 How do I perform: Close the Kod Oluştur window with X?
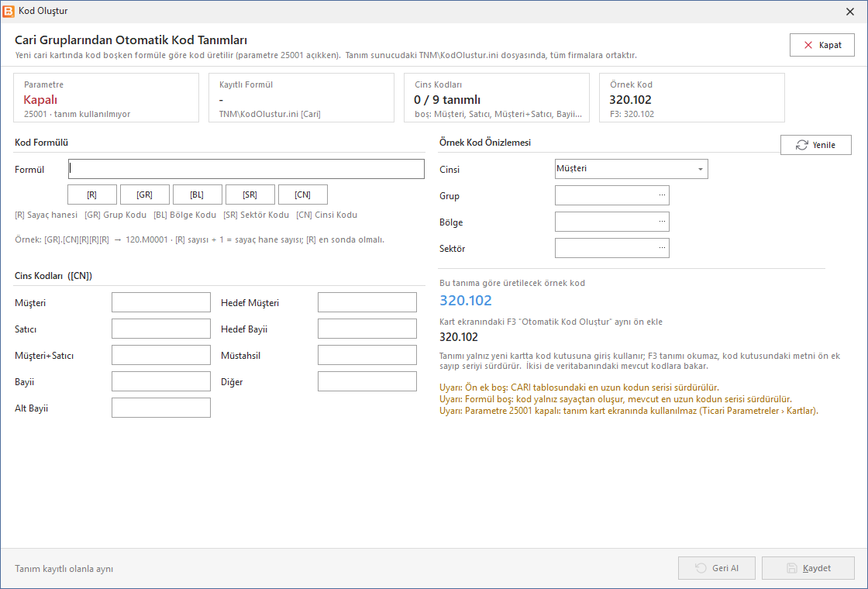tap(850, 12)
